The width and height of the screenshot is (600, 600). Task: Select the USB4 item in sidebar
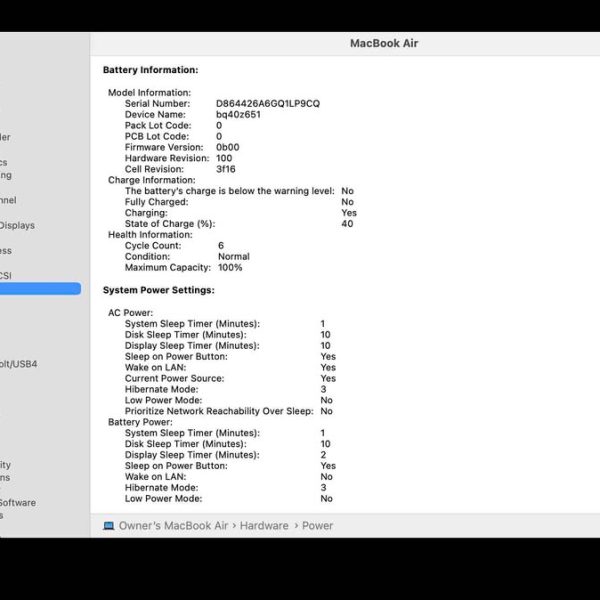point(18,364)
